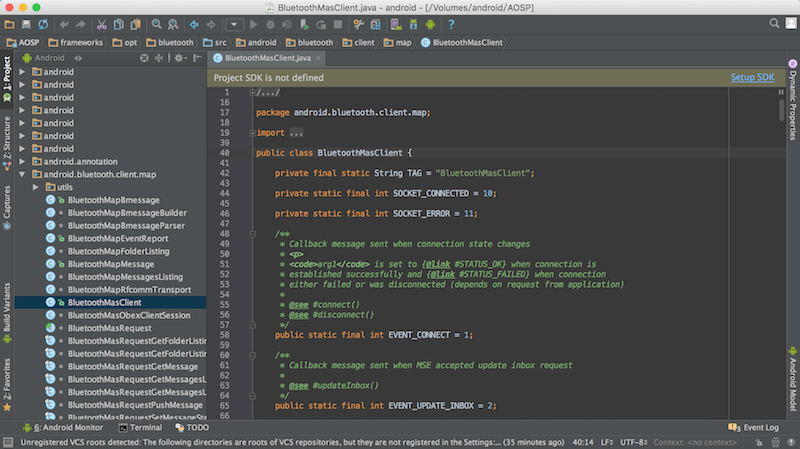
Task: Open the UTF-8 encoding selector
Action: coord(634,442)
